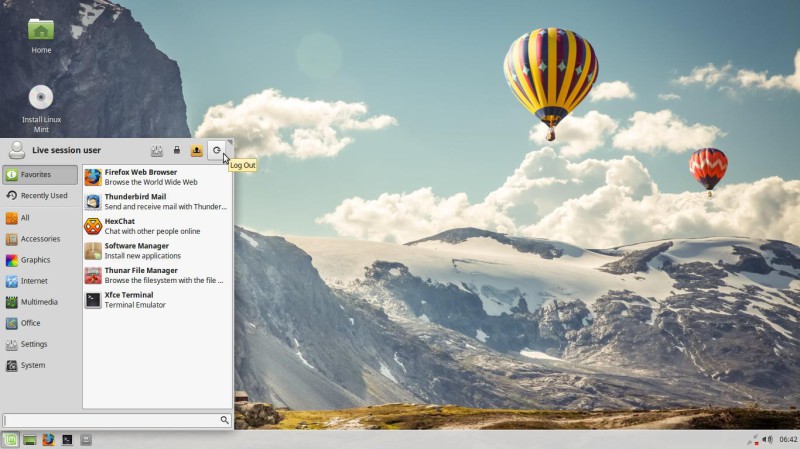Launch Firefox from the taskbar
Screen dimensions: 800x449
48,440
